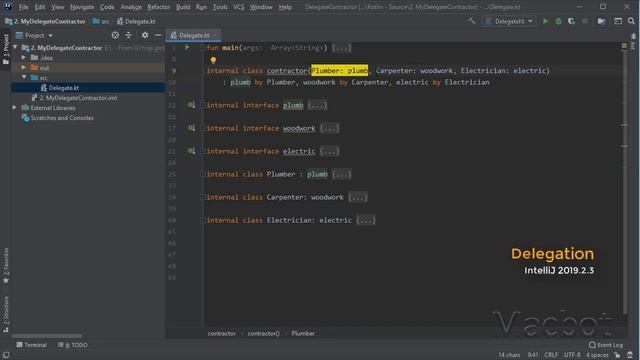
Task: Open the TODO tool window
Action: point(73,345)
